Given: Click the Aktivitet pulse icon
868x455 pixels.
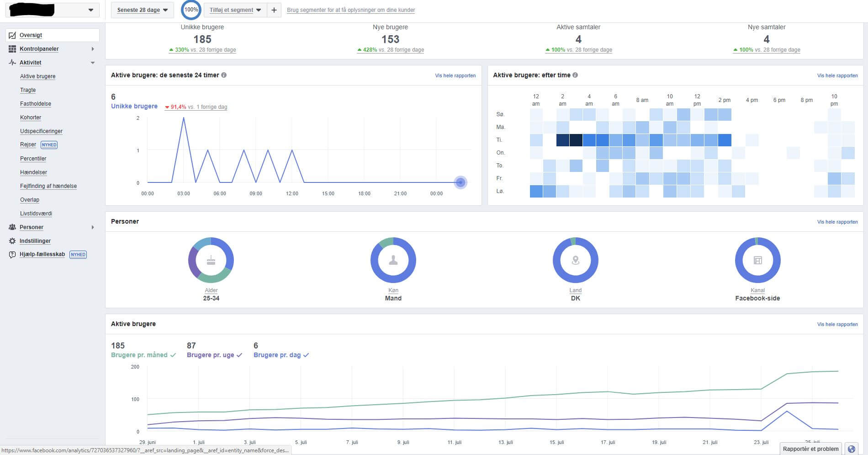Looking at the screenshot, I should click(12, 63).
